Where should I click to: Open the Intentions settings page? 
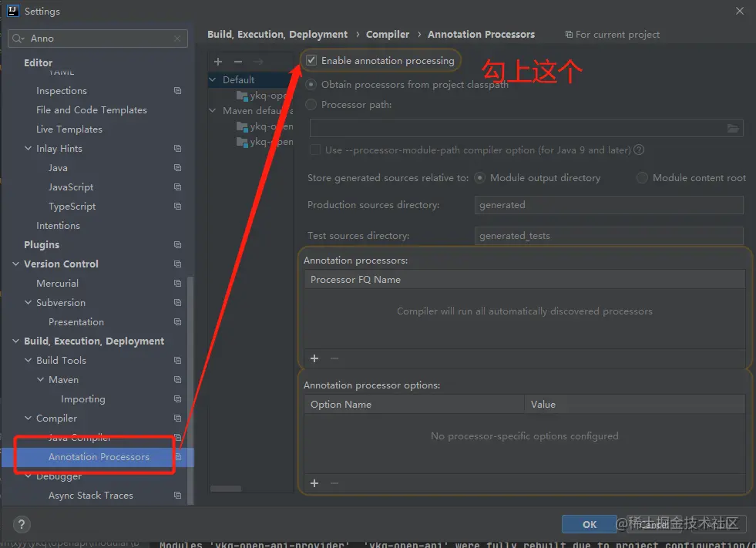pos(58,226)
